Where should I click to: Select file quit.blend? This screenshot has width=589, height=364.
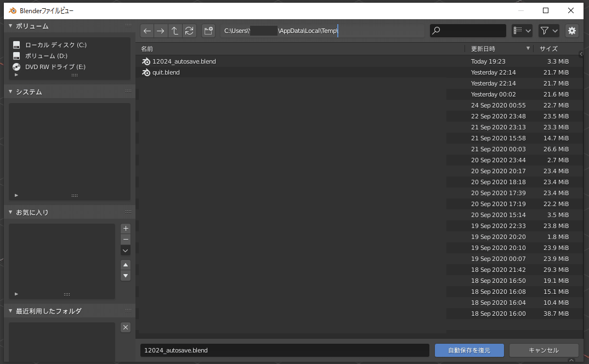click(166, 72)
